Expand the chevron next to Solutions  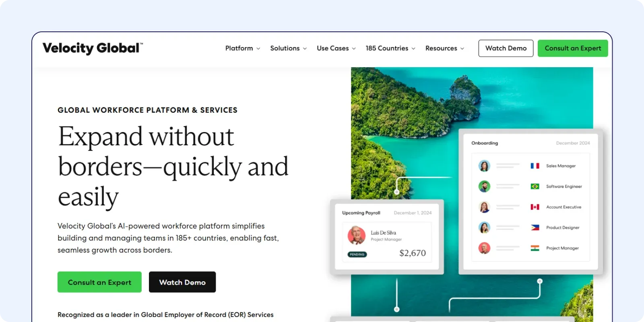tap(305, 49)
